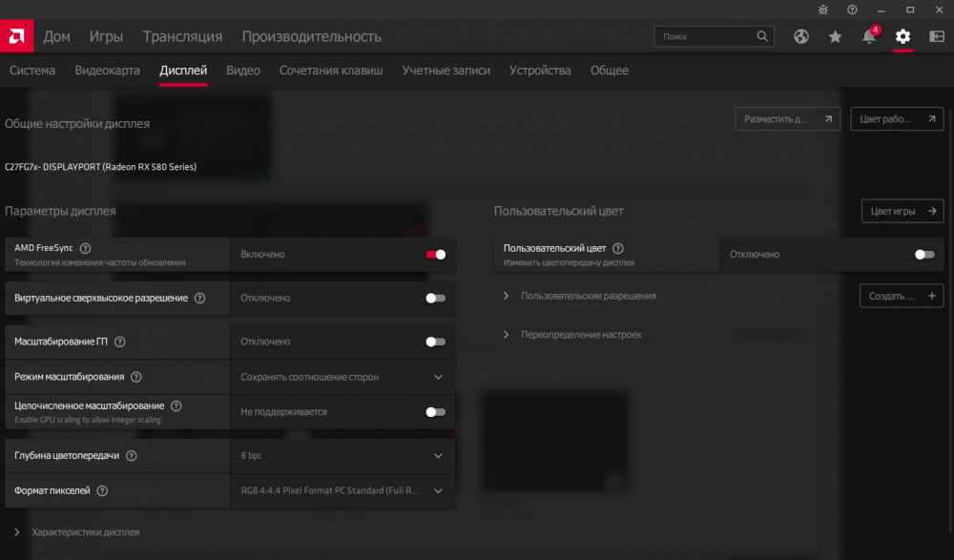Image resolution: width=954 pixels, height=560 pixels.
Task: Enable Пользовательский цвет toggle
Action: click(923, 255)
